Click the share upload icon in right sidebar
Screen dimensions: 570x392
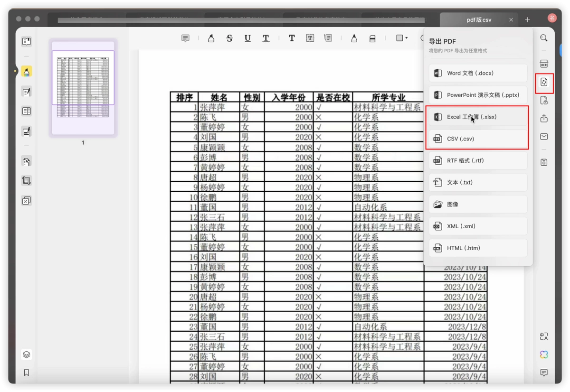coord(544,118)
